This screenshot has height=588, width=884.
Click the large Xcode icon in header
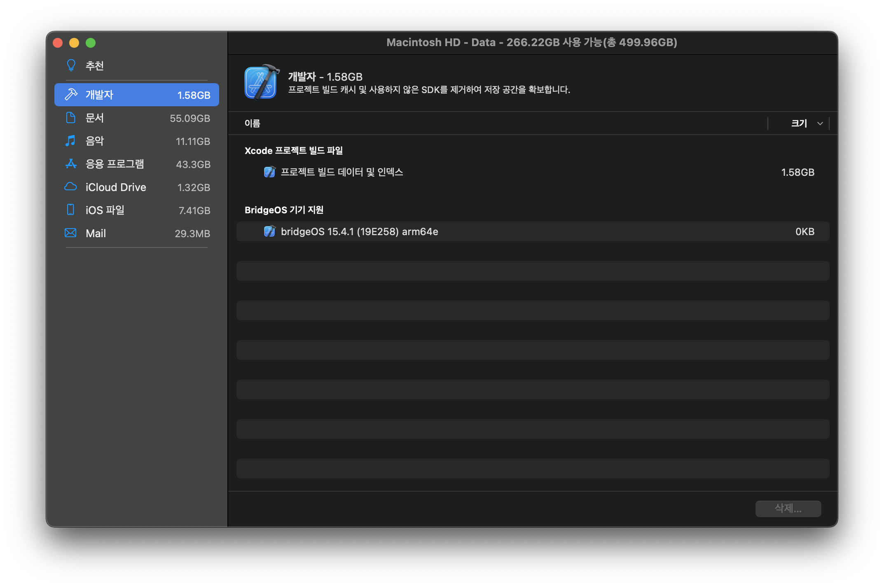point(261,83)
